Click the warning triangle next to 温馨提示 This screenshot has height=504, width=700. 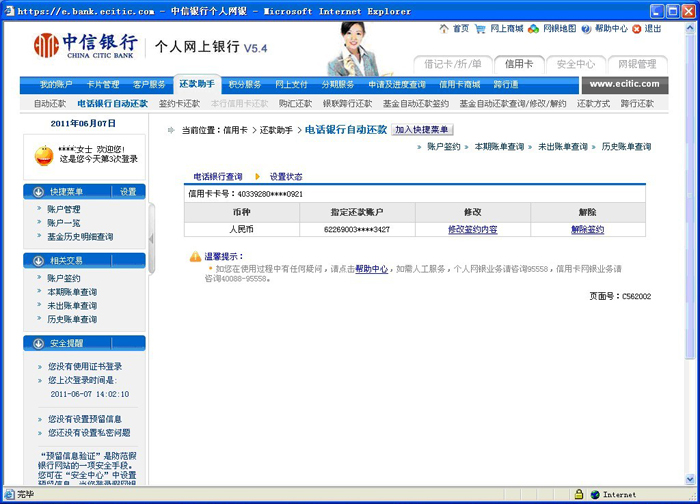(x=195, y=257)
